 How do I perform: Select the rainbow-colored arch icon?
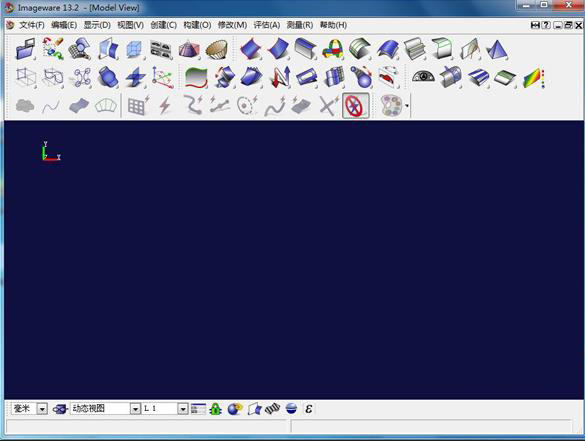[333, 49]
